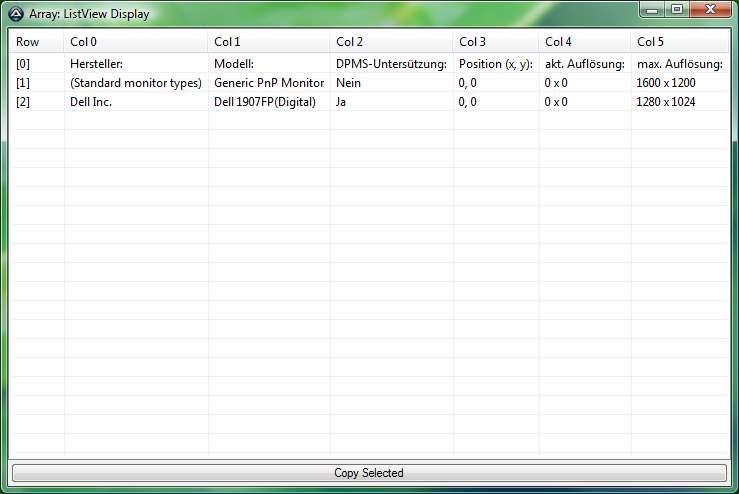Click the AutoIt icon in the title bar
The image size is (739, 494).
point(16,14)
